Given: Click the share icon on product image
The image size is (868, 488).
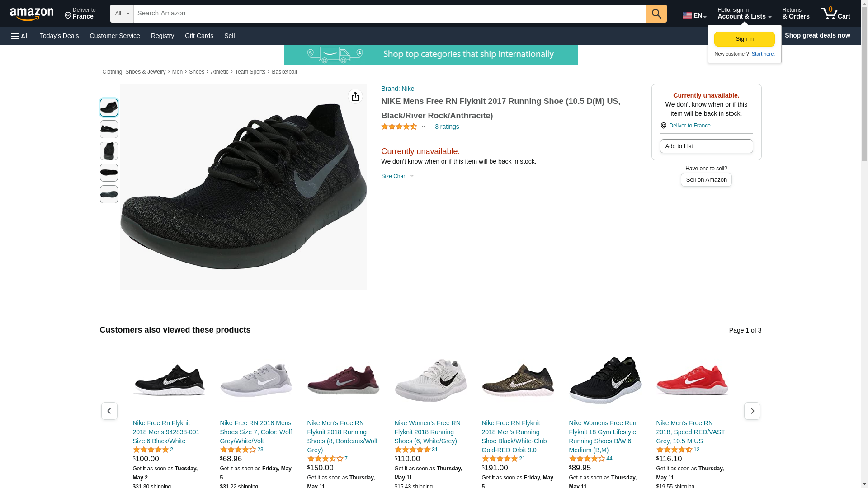Looking at the screenshot, I should pos(355,96).
